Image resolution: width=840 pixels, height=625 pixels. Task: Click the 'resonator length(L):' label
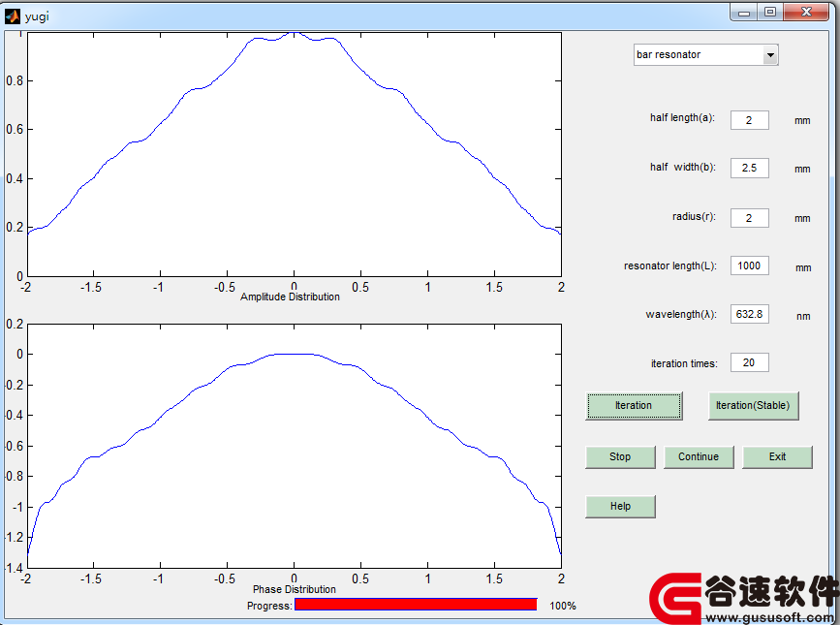(669, 266)
